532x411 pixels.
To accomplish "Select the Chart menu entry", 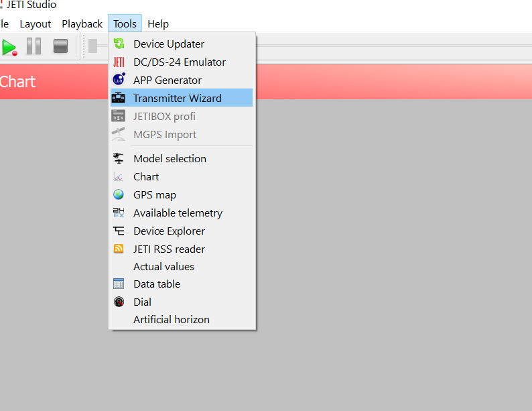I will point(182,177).
